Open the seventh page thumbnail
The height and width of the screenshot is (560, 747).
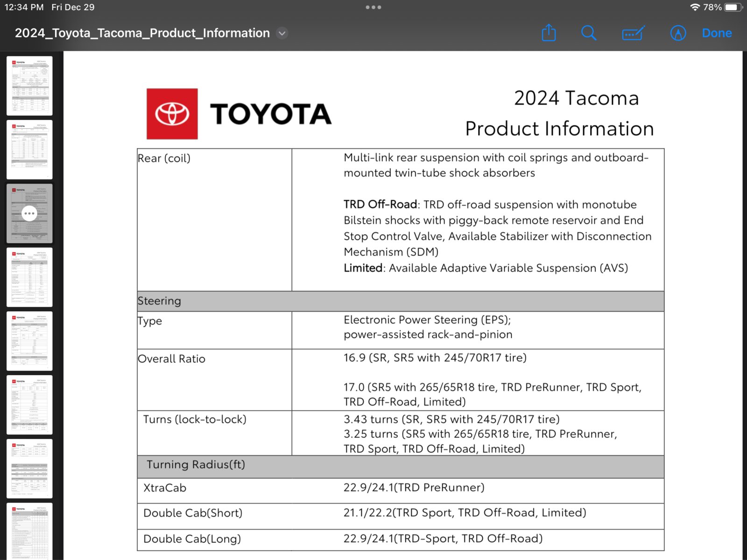[x=29, y=469]
